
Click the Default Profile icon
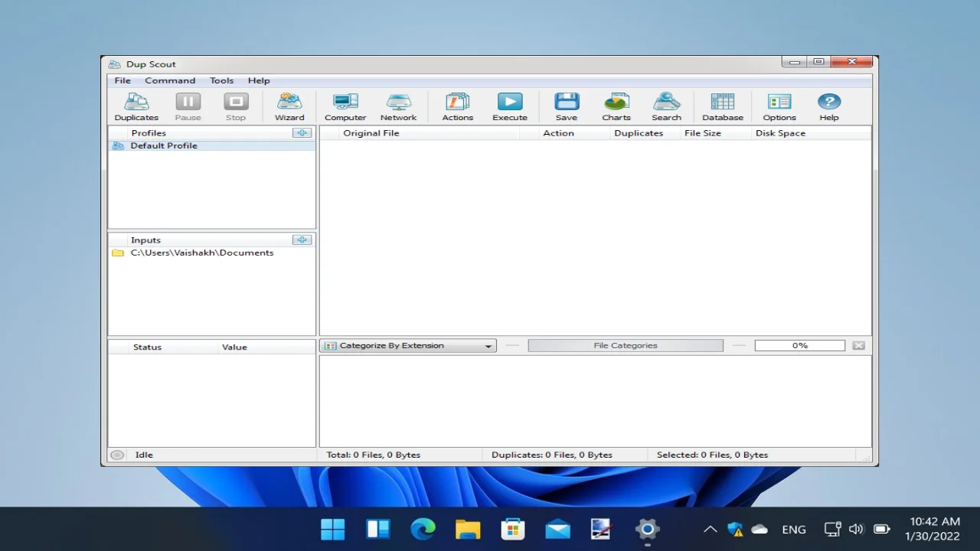[118, 146]
